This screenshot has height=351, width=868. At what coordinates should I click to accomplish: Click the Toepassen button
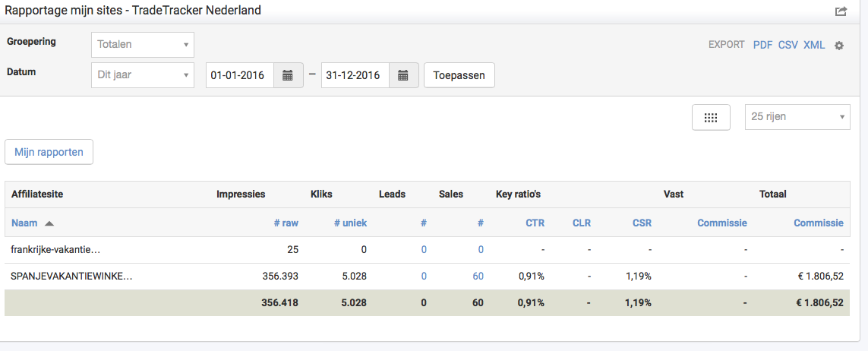(x=459, y=75)
